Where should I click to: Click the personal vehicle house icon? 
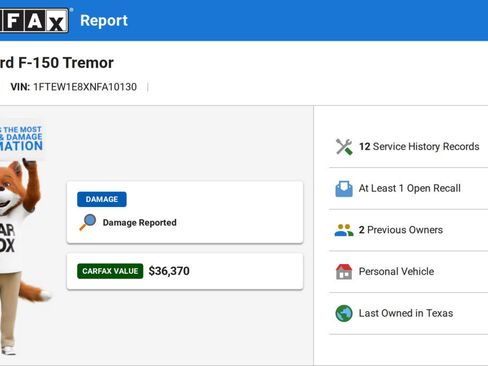coord(344,272)
